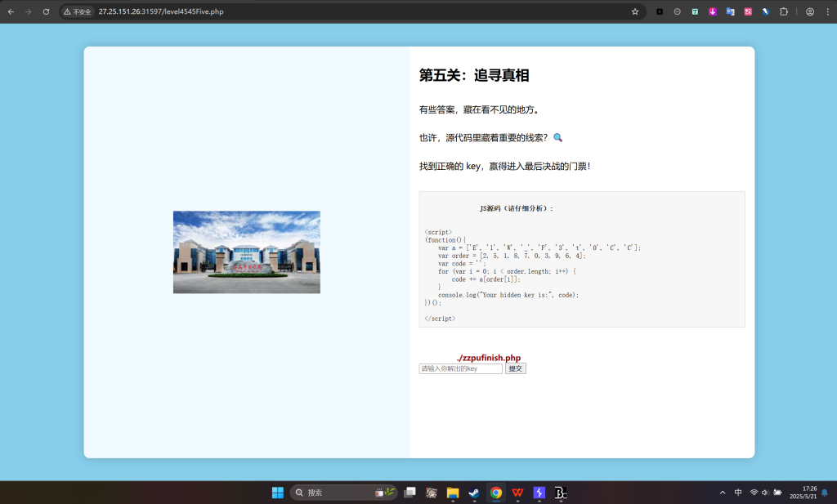Viewport: 837px width, 504px height.
Task: Click the blue lightning extension icon
Action: (765, 11)
